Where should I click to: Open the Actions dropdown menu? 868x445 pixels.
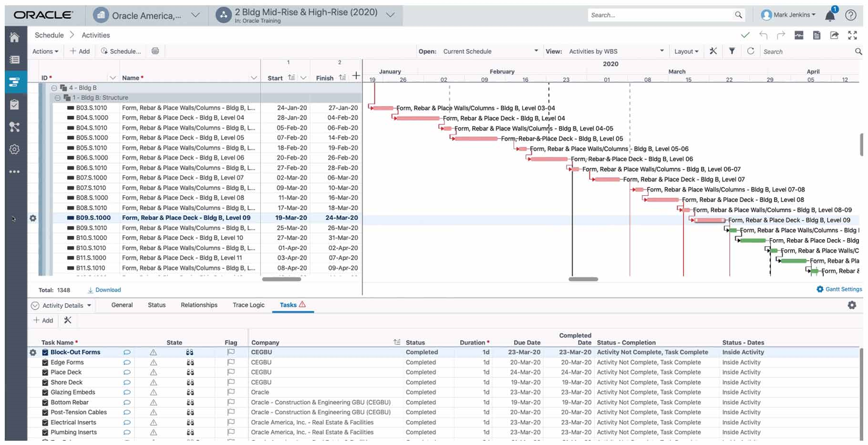coord(45,51)
